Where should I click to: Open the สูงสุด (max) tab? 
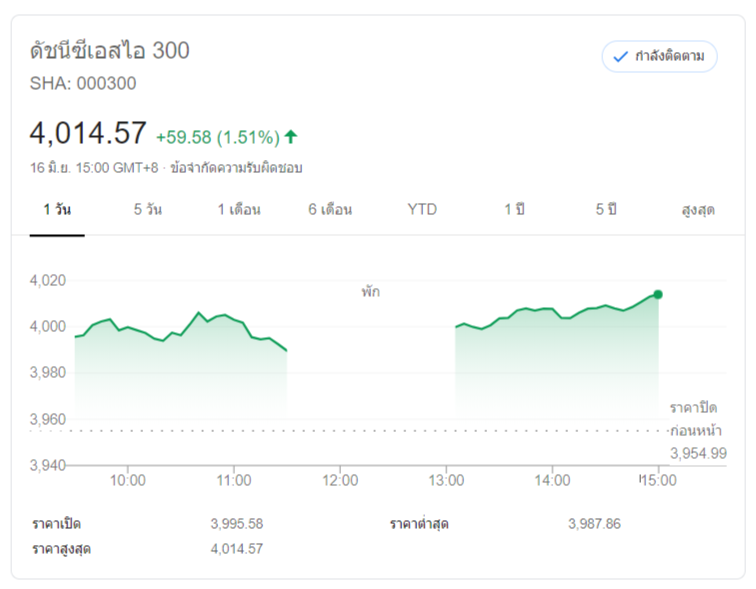click(698, 210)
